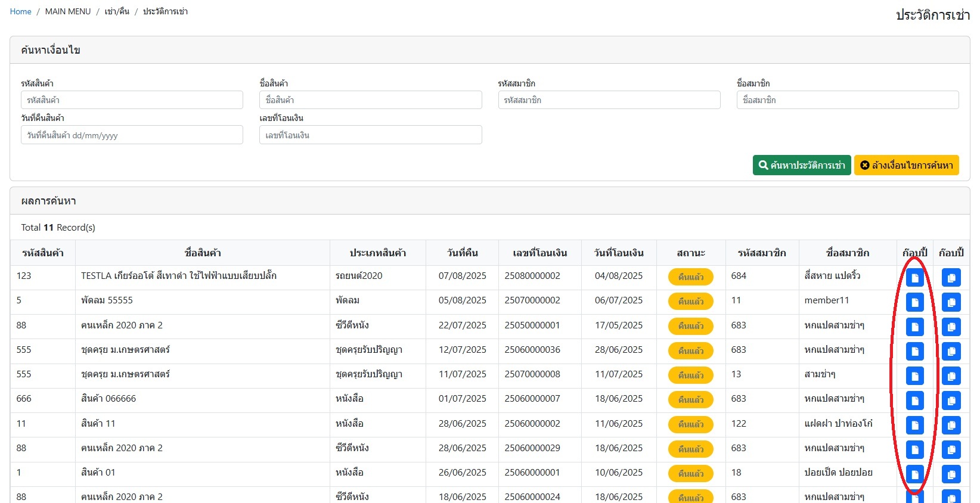Click multi-page copy icon for transfer 25070000008 row
Viewport: 980px width, 503px height.
951,376
